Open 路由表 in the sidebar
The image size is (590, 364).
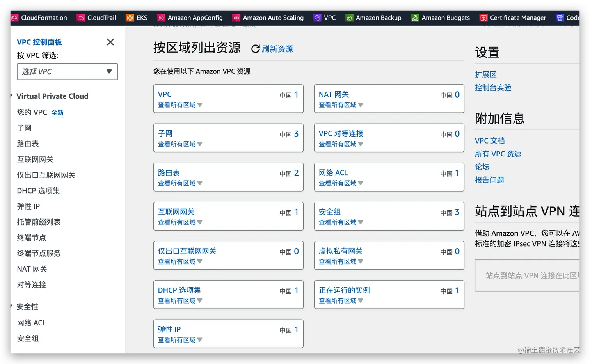click(28, 144)
